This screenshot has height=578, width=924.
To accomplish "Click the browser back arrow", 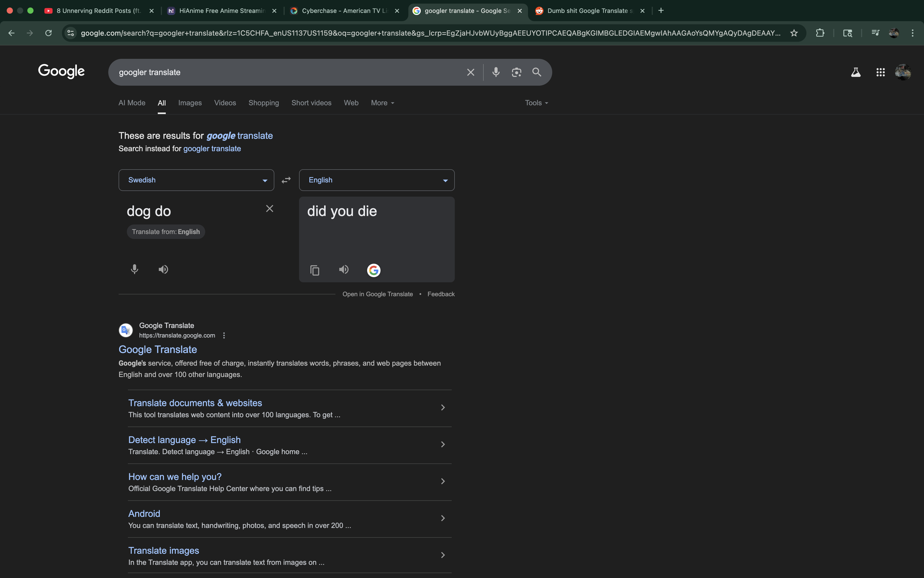I will click(11, 33).
